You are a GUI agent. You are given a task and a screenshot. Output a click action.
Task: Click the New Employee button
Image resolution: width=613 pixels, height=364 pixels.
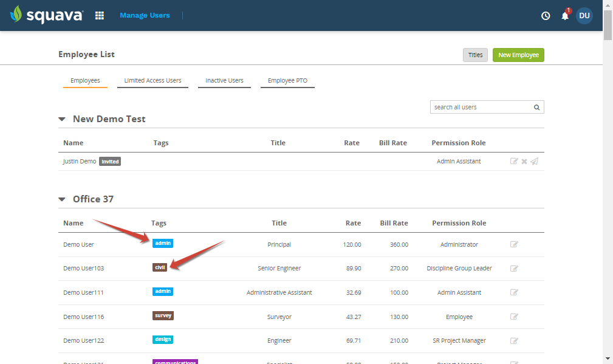518,55
